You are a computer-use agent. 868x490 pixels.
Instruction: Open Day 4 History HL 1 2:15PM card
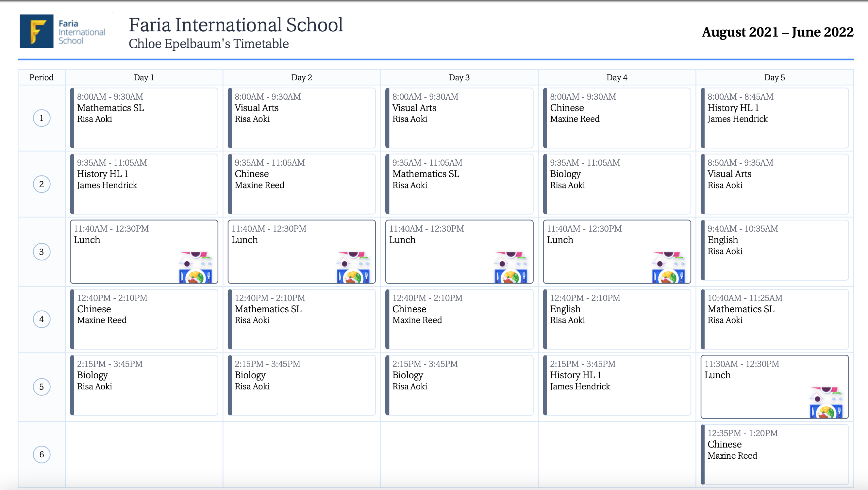pos(617,385)
